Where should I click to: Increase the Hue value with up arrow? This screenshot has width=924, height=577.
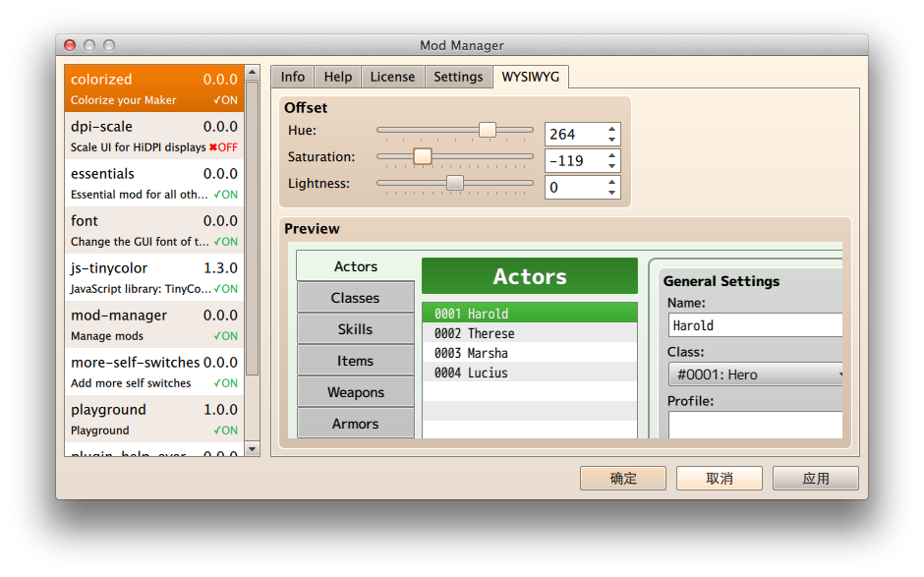tap(612, 129)
